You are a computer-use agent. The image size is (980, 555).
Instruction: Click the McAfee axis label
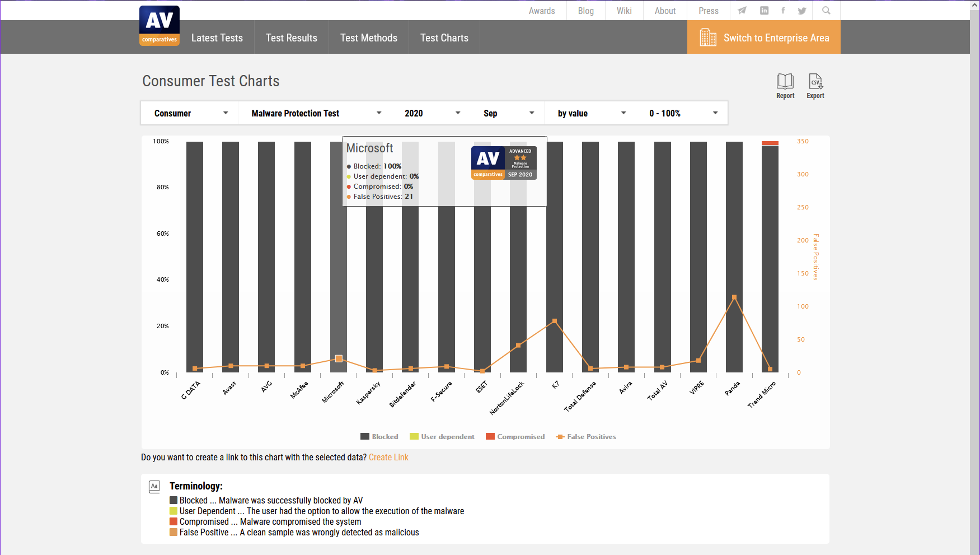(299, 390)
